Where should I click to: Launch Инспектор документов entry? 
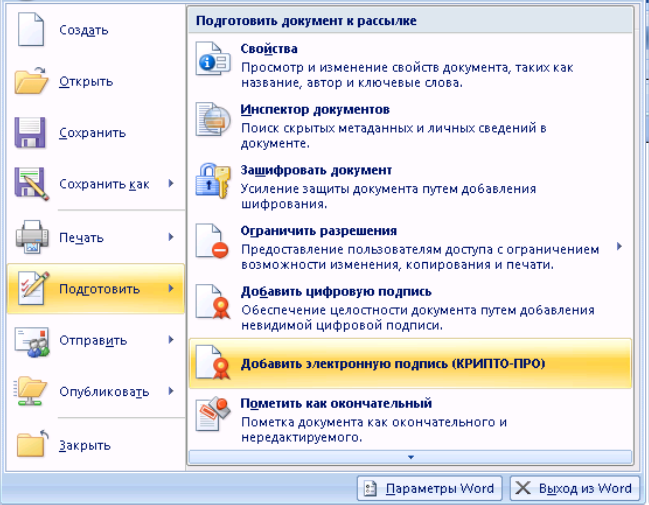410,126
